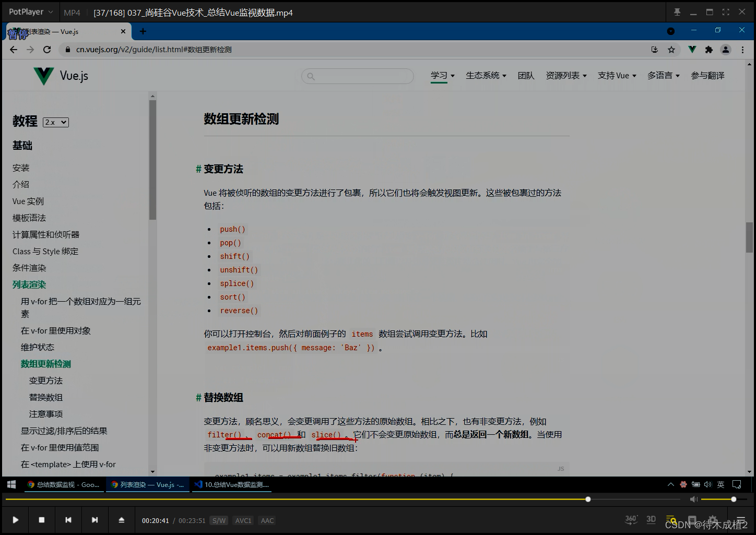Click the page vertical scrollbar thumb
The image size is (756, 535).
click(750, 237)
